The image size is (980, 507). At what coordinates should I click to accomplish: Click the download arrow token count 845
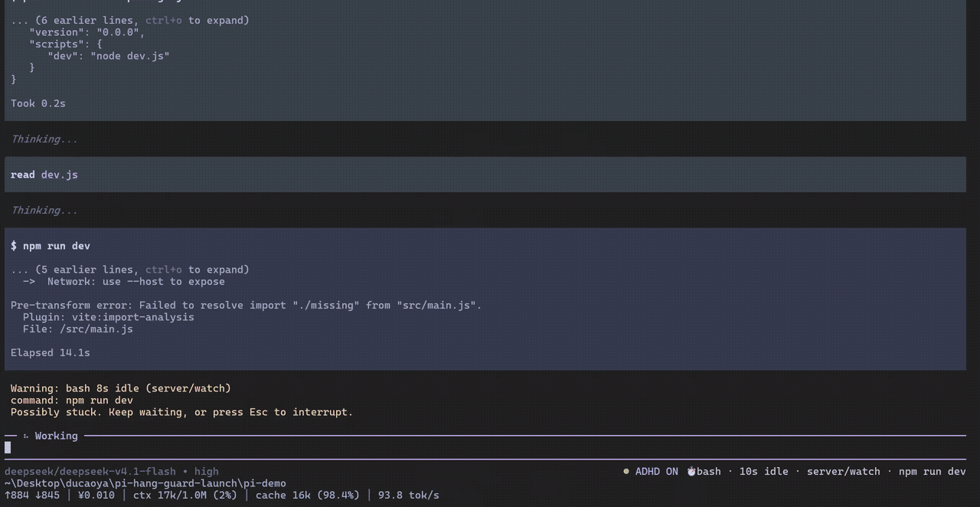pos(47,496)
